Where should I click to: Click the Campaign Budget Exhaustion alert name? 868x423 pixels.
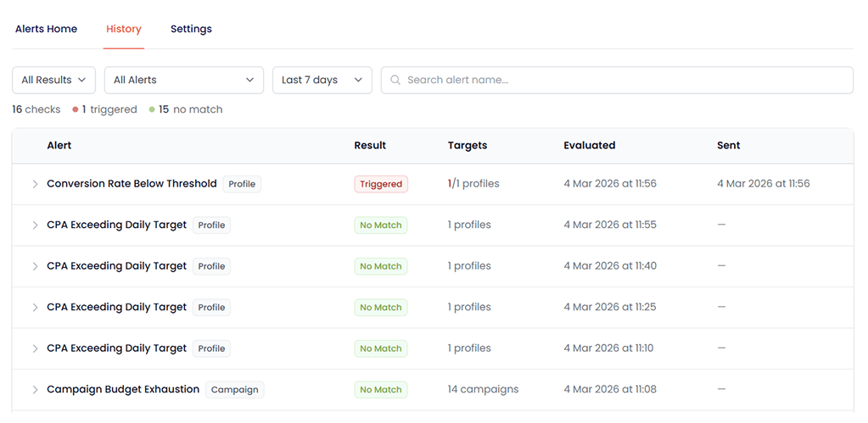coord(123,390)
